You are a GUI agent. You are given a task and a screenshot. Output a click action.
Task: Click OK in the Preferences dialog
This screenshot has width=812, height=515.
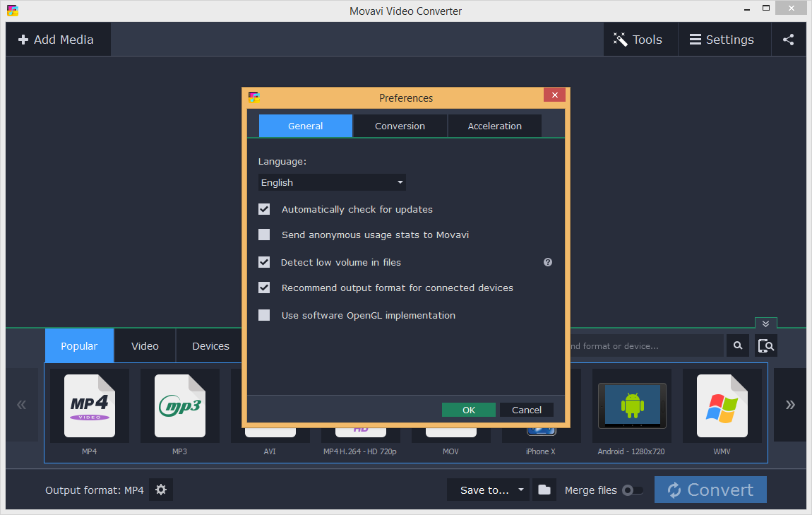click(468, 410)
